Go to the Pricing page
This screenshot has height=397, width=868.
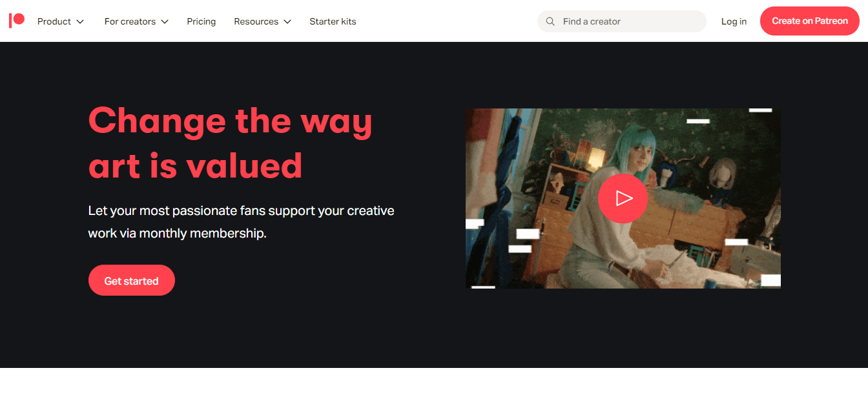coord(201,21)
